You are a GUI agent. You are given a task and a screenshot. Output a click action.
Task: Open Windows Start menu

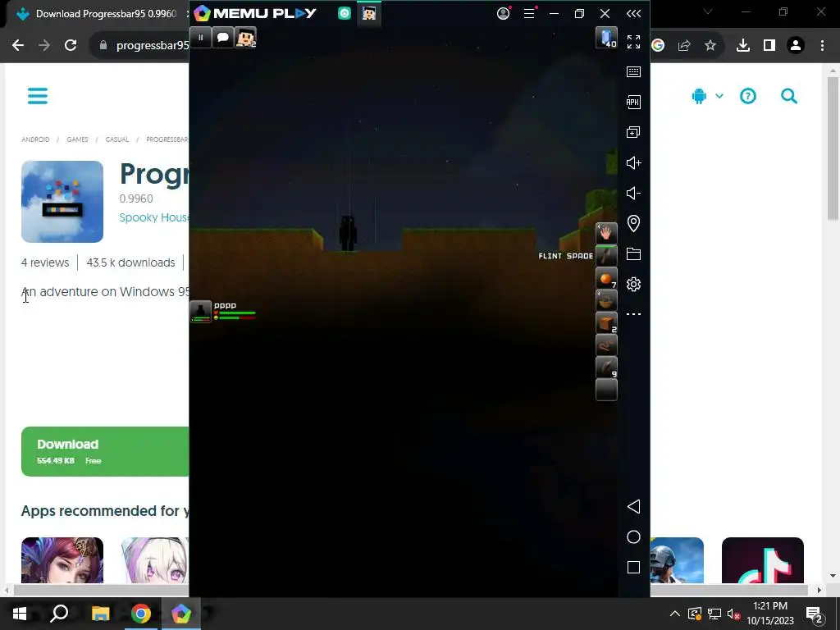(20, 614)
